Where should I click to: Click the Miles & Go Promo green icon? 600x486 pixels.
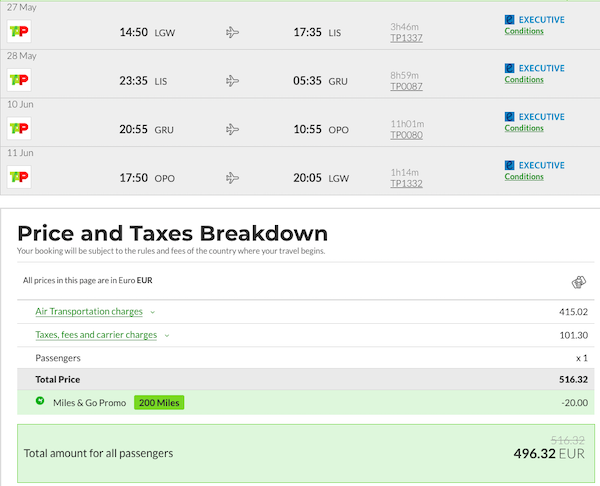[40, 401]
